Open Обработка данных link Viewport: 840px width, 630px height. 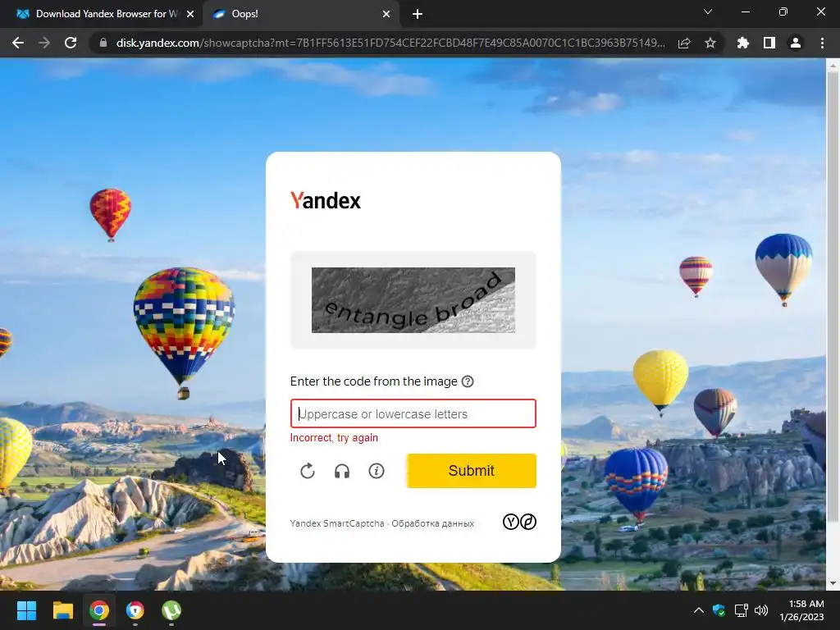pos(433,523)
